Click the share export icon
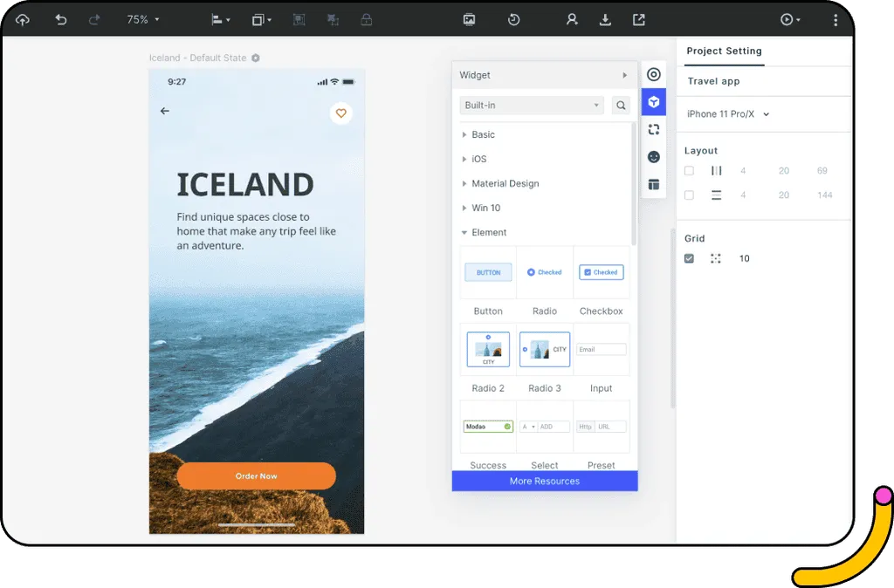894x588 pixels. [639, 19]
